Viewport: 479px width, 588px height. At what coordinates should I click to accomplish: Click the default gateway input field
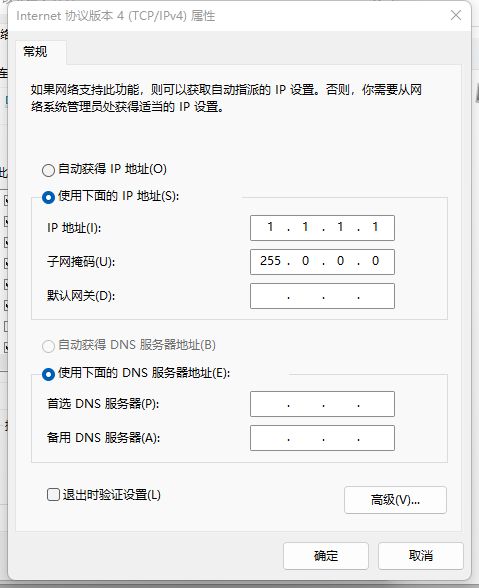coord(322,296)
